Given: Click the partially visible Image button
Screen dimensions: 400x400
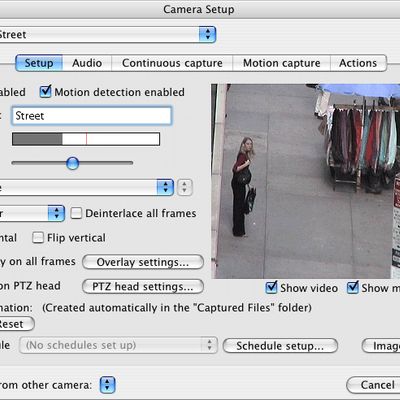Looking at the screenshot, I should (381, 346).
